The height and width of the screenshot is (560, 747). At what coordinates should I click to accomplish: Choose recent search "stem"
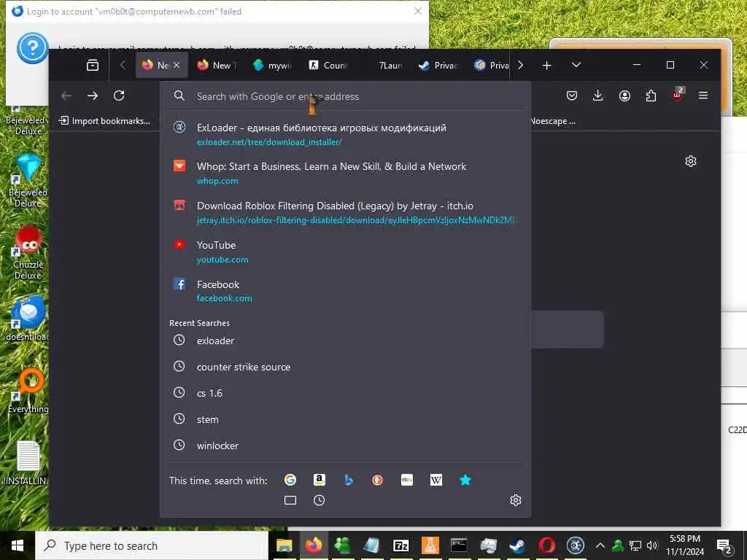coord(345,419)
